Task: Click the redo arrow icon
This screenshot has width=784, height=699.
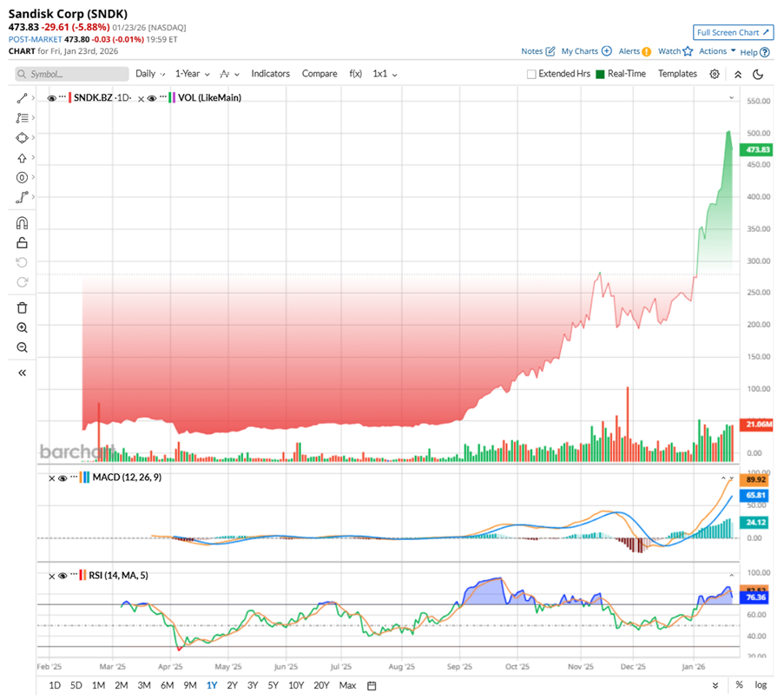Action: pos(22,282)
